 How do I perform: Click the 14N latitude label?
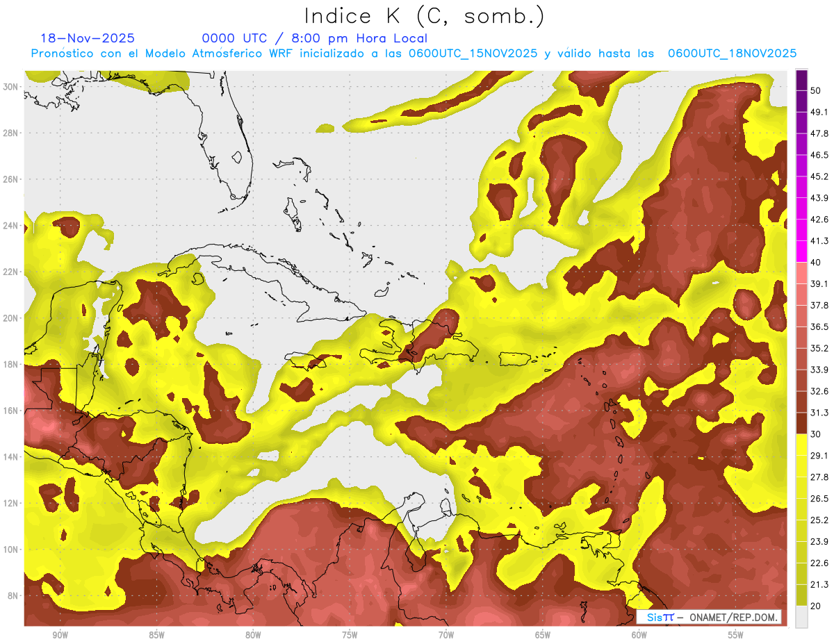coord(11,456)
